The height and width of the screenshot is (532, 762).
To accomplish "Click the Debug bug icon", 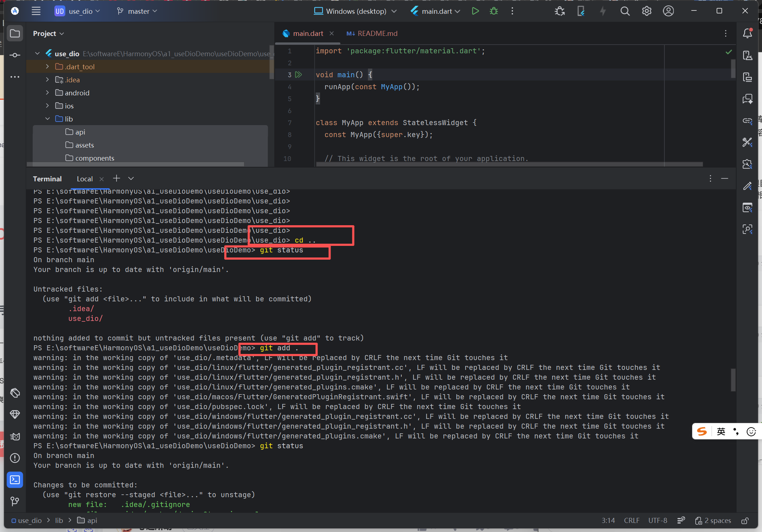I will pyautogui.click(x=493, y=11).
